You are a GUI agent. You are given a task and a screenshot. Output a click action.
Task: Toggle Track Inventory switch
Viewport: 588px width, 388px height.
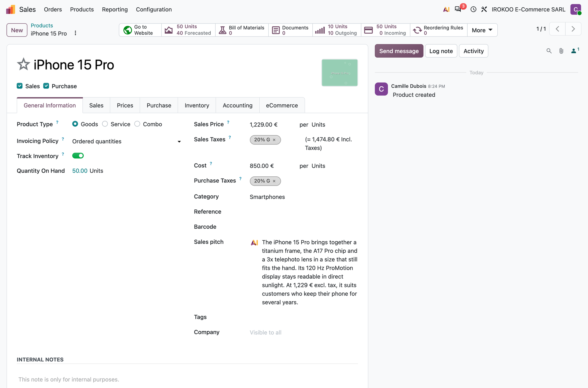click(78, 156)
